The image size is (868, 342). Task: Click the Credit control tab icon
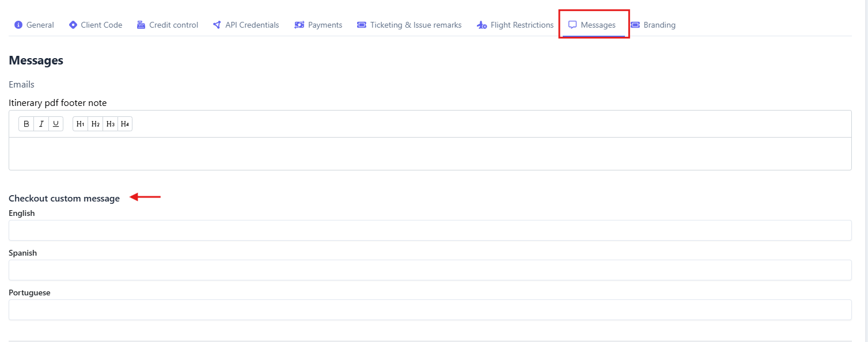point(141,25)
